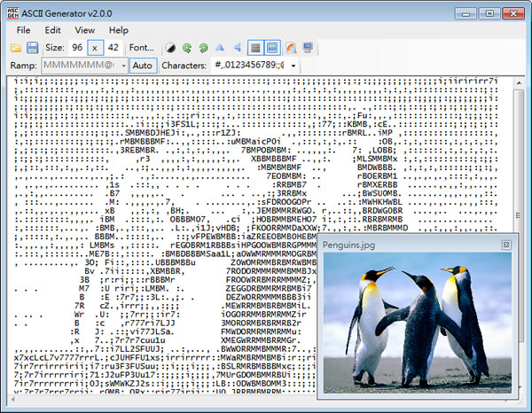Expand the Ramp dropdown list

point(123,66)
